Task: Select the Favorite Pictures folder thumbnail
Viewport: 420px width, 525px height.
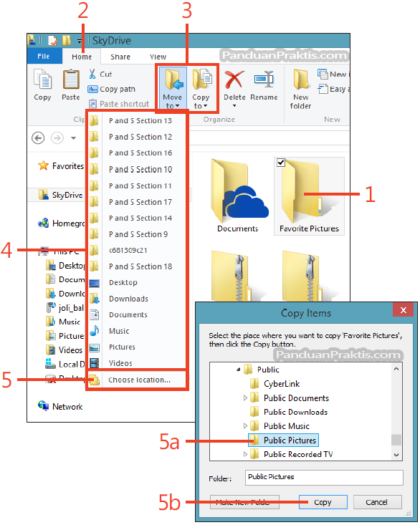Action: (309, 196)
